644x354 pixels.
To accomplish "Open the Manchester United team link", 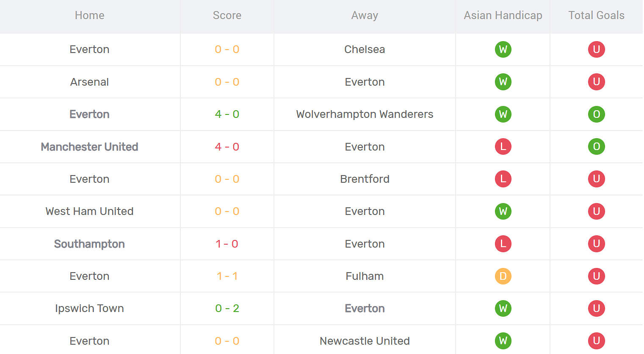I will pos(89,147).
